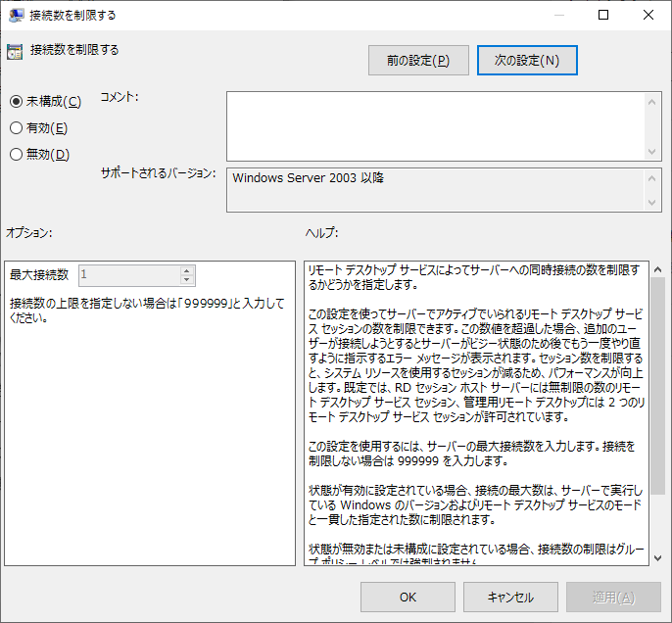Confirm with the OK button

coord(408,597)
